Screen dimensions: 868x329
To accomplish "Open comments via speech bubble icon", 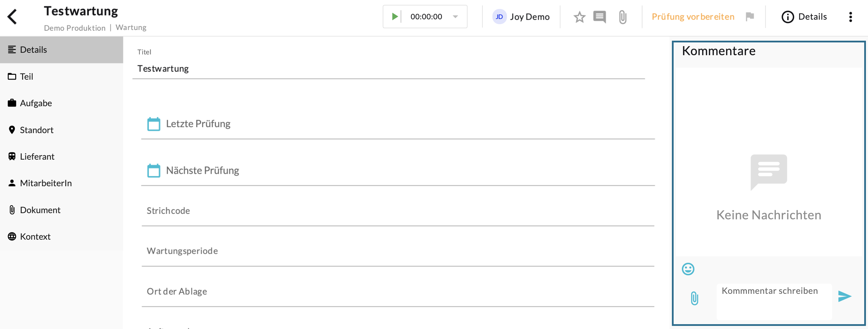I will 599,17.
